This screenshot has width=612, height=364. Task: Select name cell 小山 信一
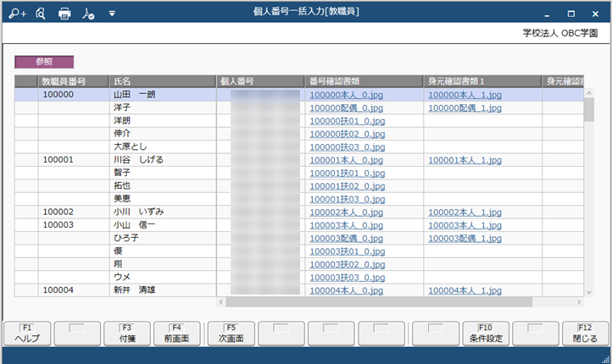click(x=163, y=225)
